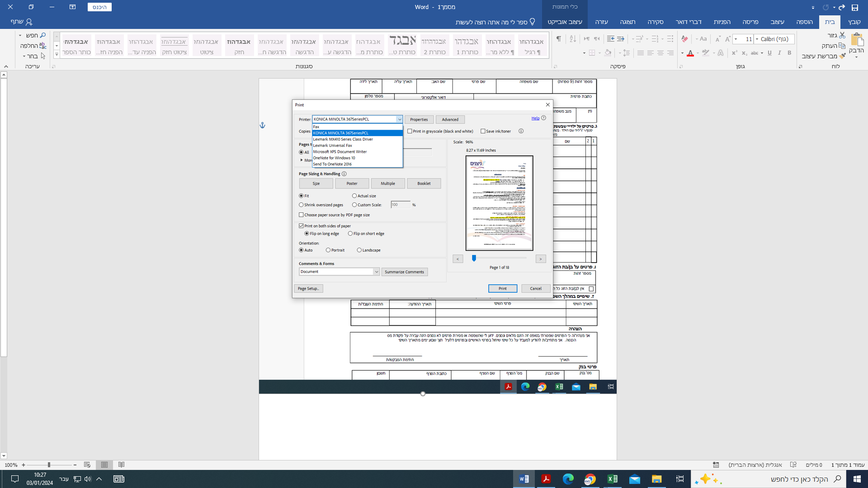
Task: Click the Save icon in title bar
Action: [855, 7]
